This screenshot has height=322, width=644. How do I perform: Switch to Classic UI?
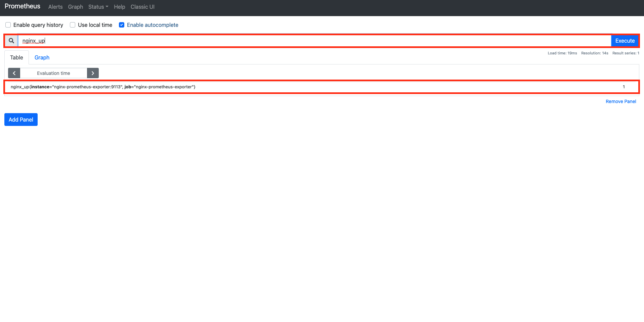[x=142, y=7]
